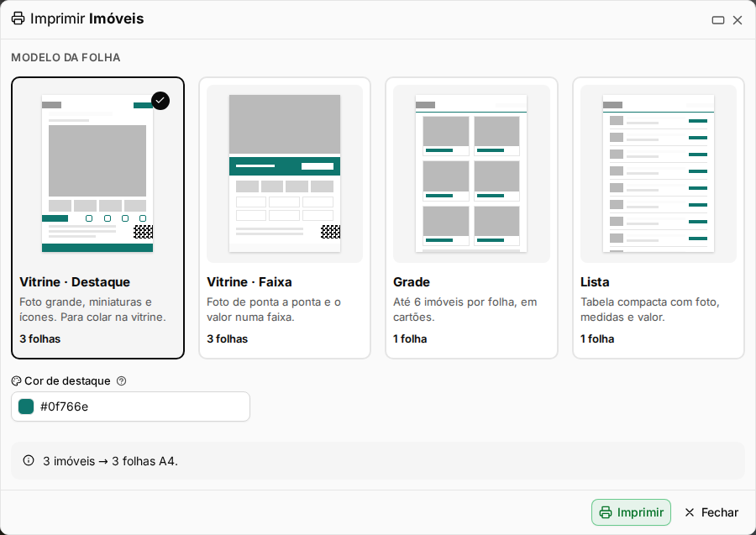Click the Cor de destaque label
This screenshot has width=756, height=535.
[x=67, y=380]
